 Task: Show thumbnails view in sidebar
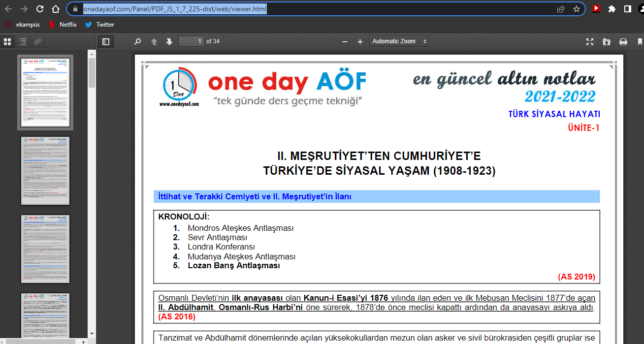click(x=7, y=42)
